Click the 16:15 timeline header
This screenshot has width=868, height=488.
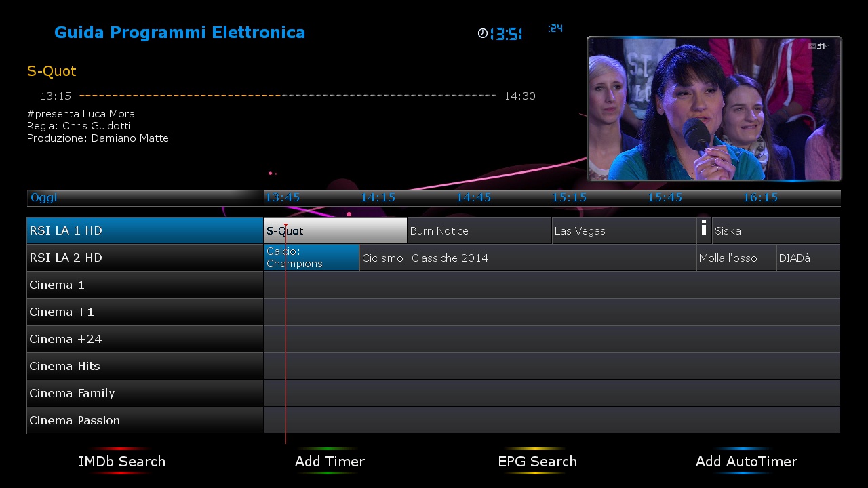pyautogui.click(x=760, y=197)
